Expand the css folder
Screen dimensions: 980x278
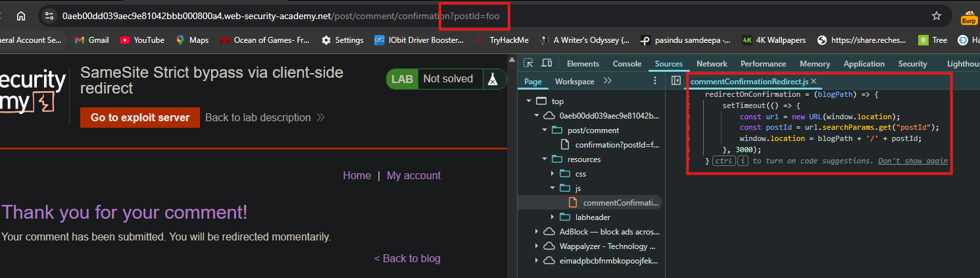(553, 174)
